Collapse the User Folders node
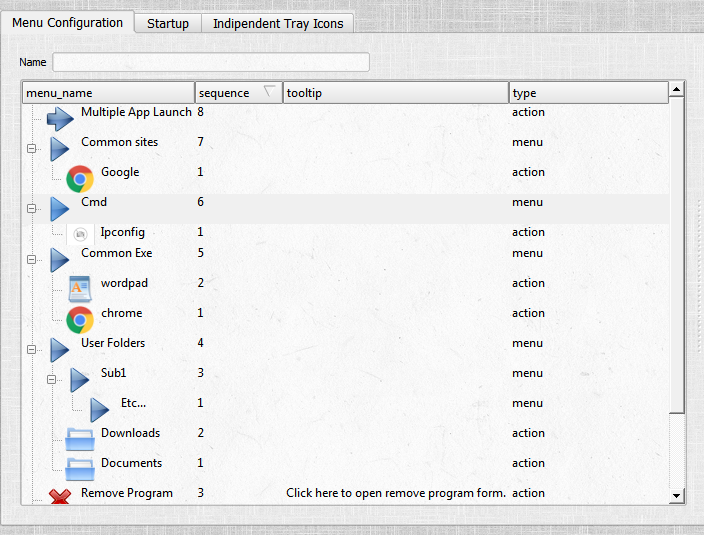 click(x=31, y=349)
